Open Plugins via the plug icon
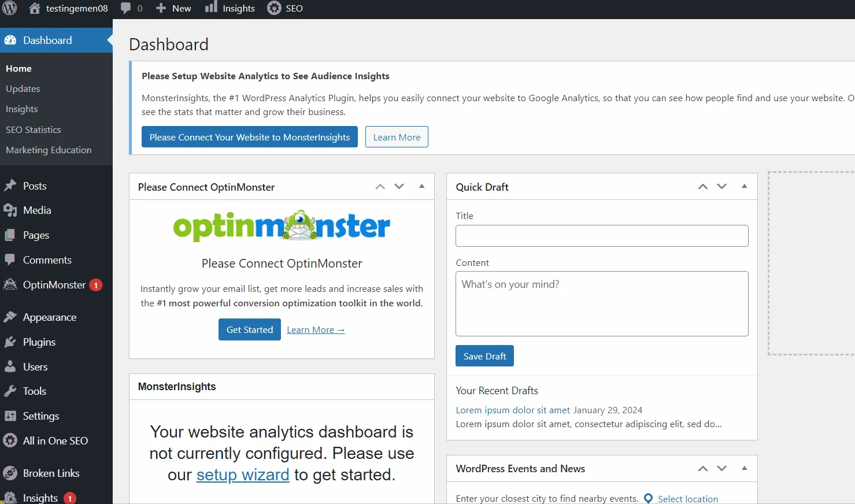Image resolution: width=855 pixels, height=504 pixels. [x=10, y=342]
